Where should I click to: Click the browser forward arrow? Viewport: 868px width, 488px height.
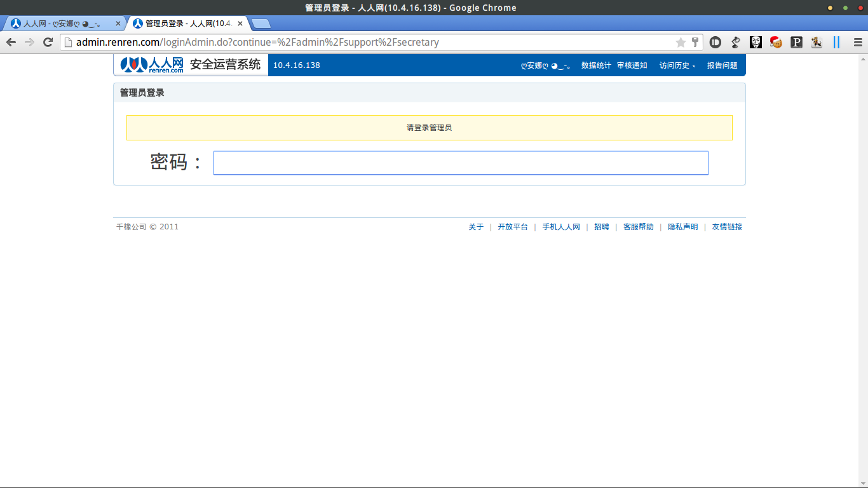(x=29, y=43)
